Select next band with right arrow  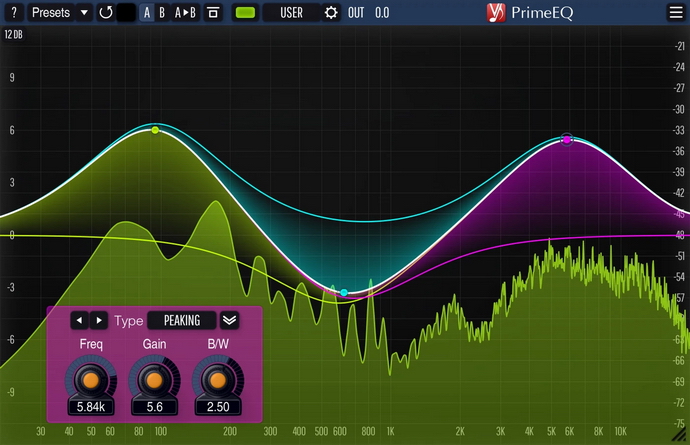click(x=99, y=320)
